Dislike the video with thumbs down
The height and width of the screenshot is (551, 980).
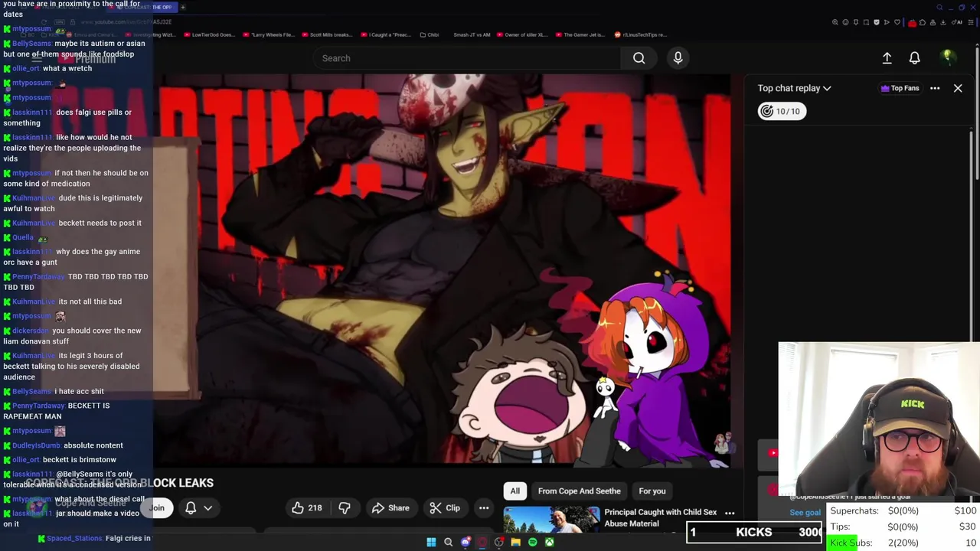pos(345,507)
